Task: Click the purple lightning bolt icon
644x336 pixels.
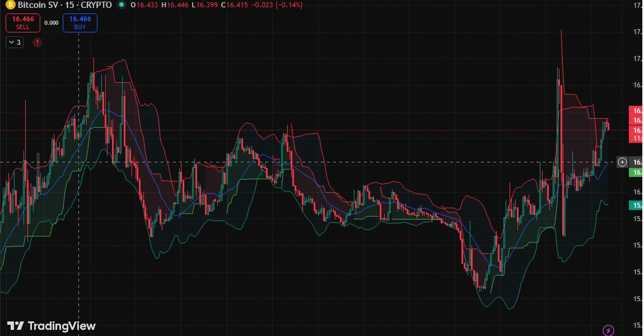Action: click(x=608, y=330)
